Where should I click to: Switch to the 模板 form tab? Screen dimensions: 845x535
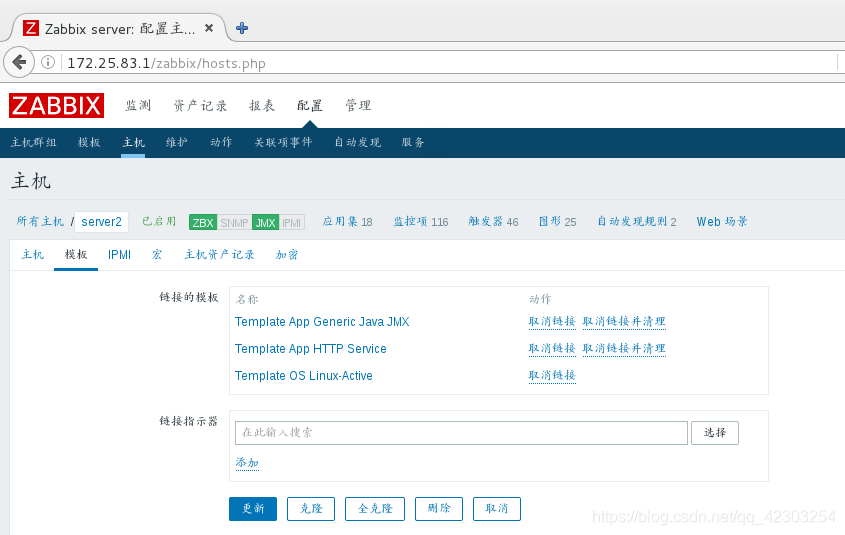76,254
